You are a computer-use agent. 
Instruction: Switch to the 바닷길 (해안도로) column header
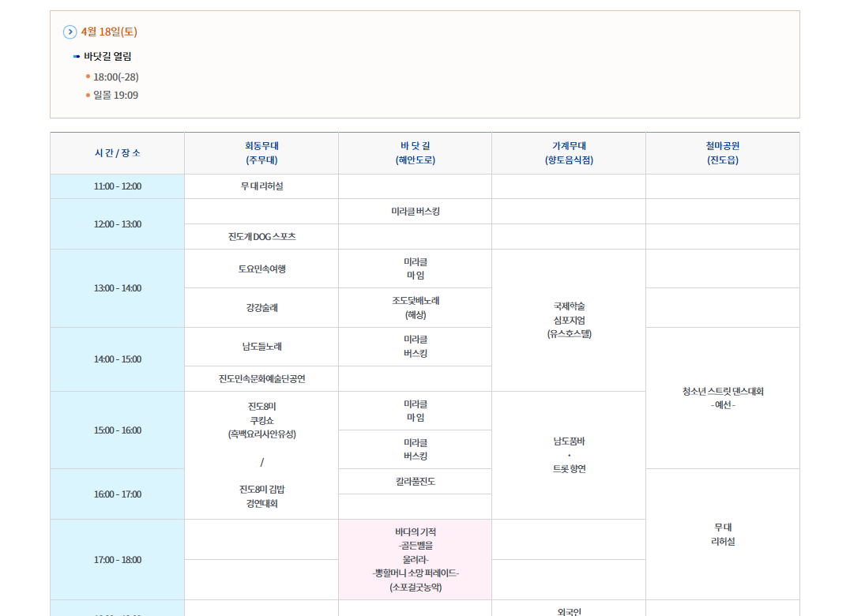tap(415, 152)
